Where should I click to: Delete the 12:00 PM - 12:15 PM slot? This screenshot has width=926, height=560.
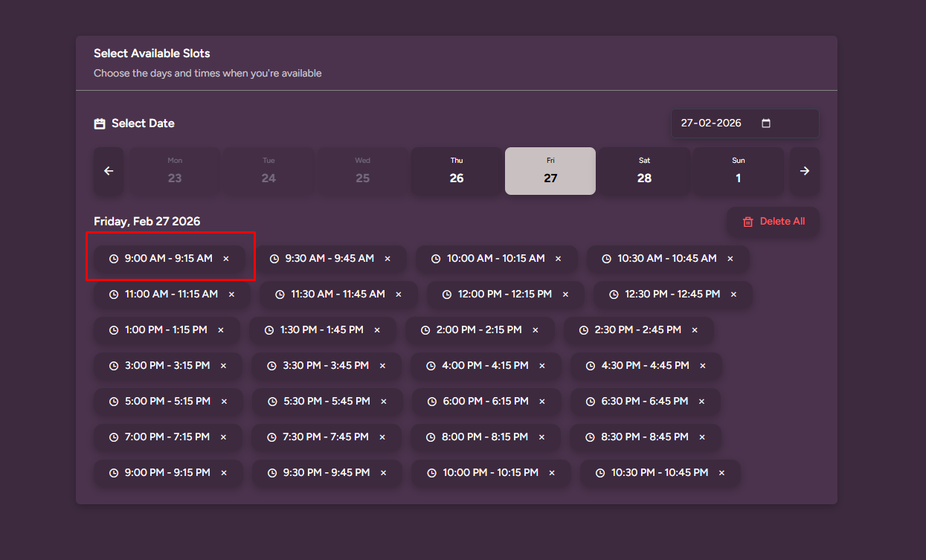coord(565,295)
